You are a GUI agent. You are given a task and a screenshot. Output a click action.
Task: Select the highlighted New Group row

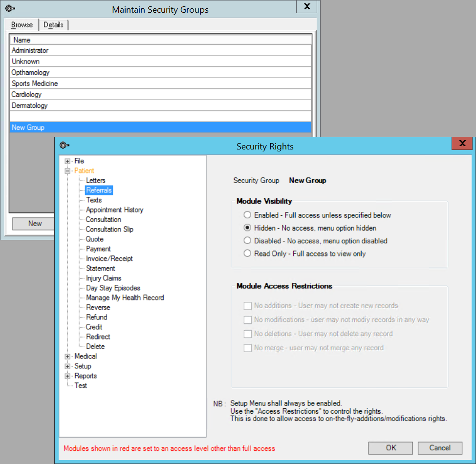point(161,127)
